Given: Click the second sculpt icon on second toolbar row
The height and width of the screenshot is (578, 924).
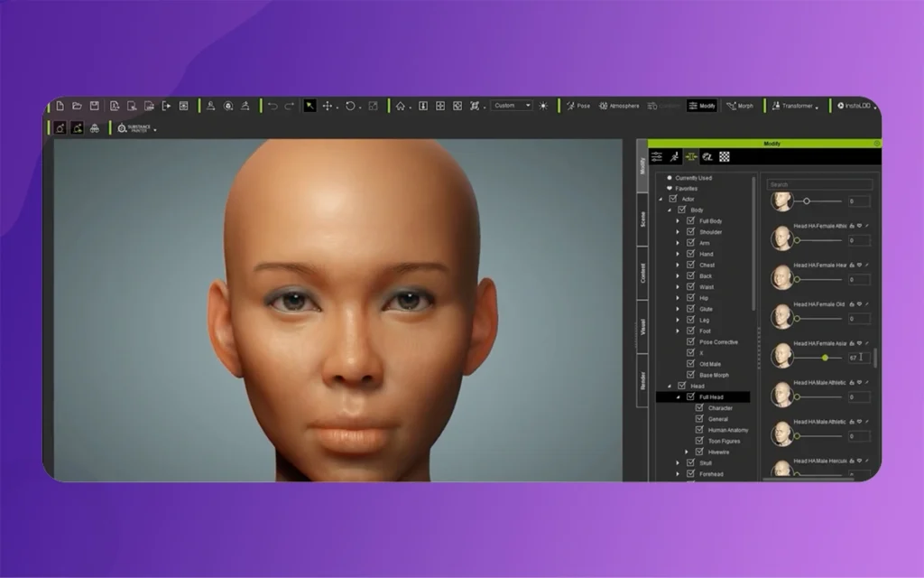Looking at the screenshot, I should click(x=78, y=128).
